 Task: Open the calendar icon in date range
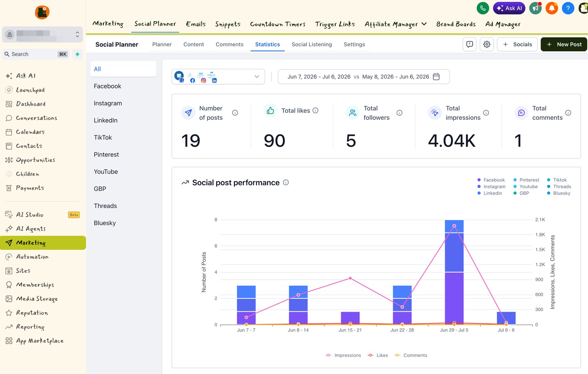436,77
